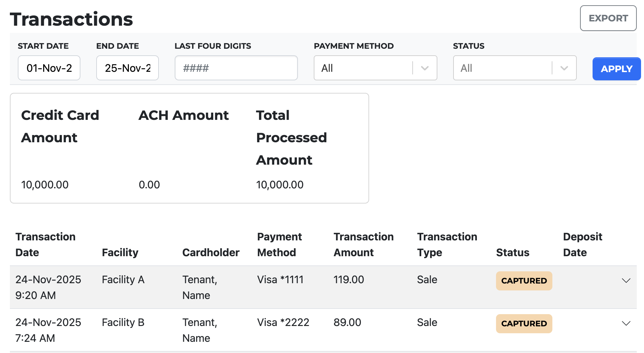The image size is (644, 353).
Task: Click the Transaction Date column header
Action: [45, 245]
